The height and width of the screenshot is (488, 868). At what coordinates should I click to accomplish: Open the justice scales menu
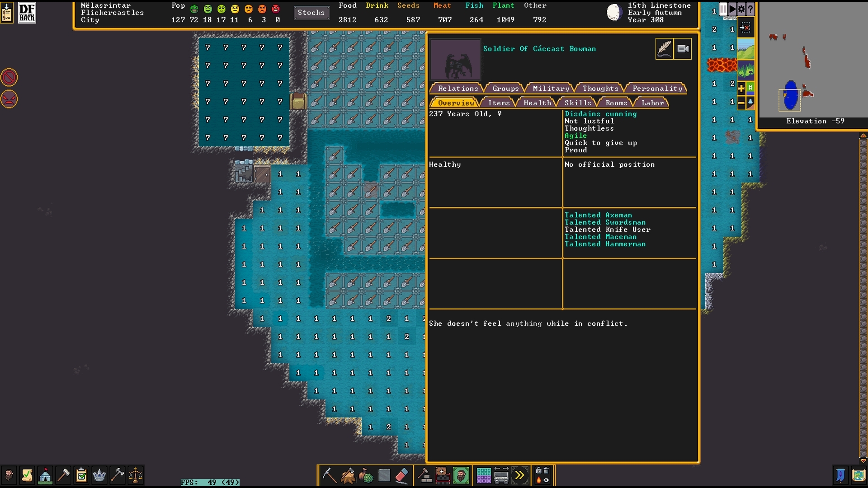click(136, 475)
